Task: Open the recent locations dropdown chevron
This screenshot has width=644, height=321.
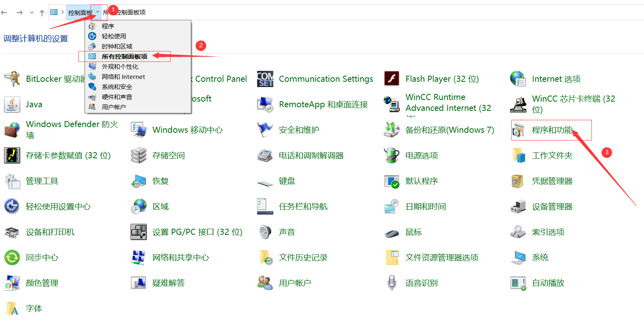Action: click(x=32, y=13)
